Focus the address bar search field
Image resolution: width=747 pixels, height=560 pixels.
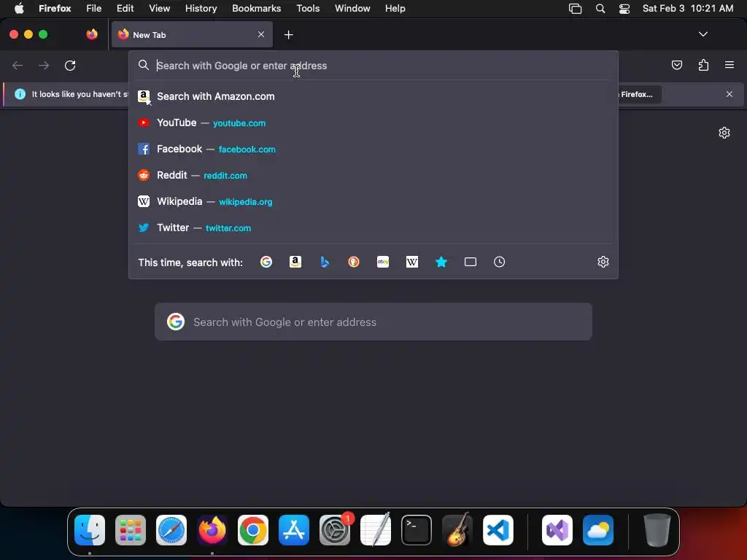click(373, 66)
